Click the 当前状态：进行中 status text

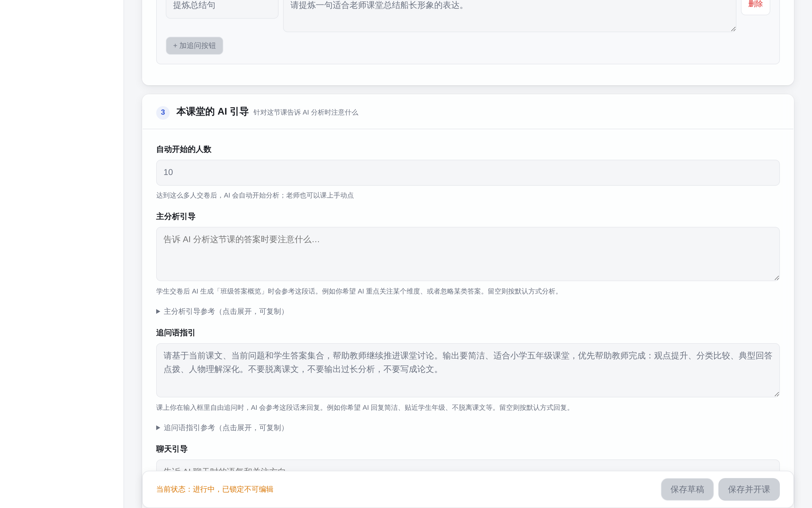215,490
